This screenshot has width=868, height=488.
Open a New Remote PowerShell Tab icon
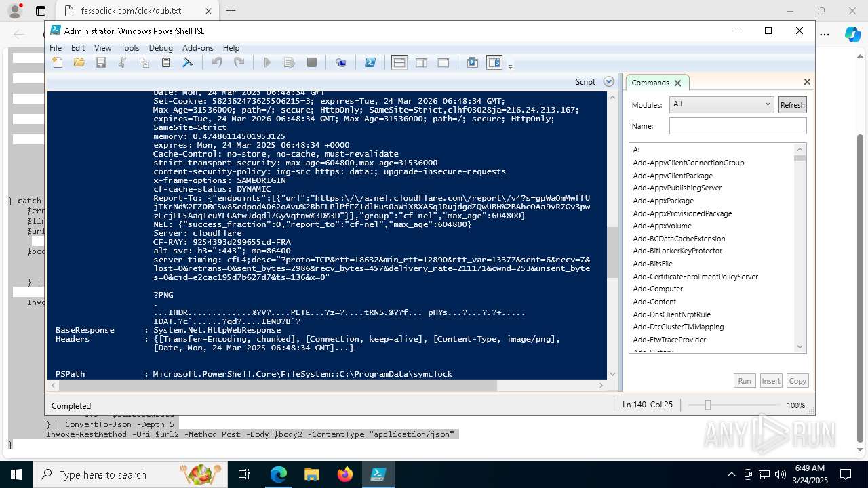(341, 63)
